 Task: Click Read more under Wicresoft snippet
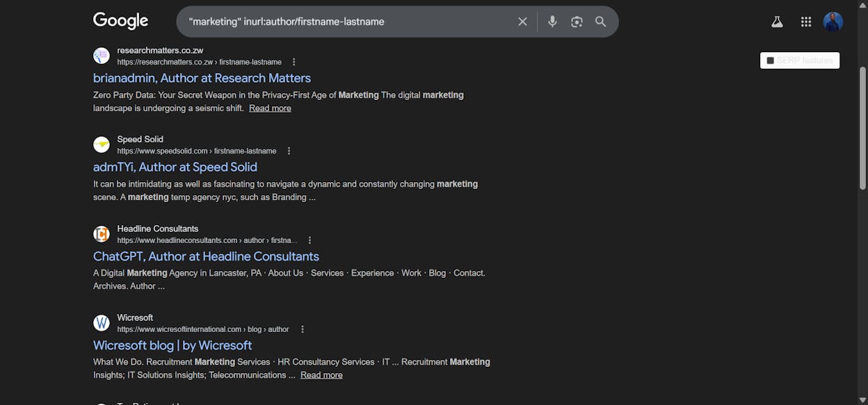point(321,375)
